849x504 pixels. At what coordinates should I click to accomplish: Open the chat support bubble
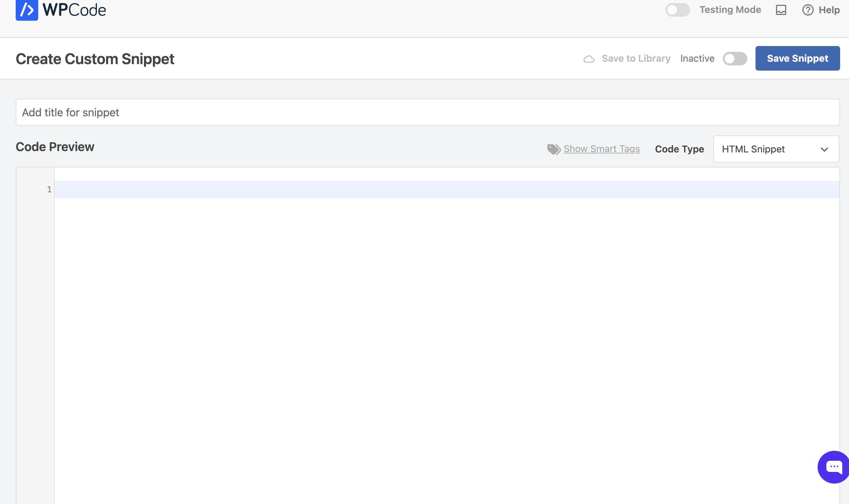pyautogui.click(x=834, y=467)
